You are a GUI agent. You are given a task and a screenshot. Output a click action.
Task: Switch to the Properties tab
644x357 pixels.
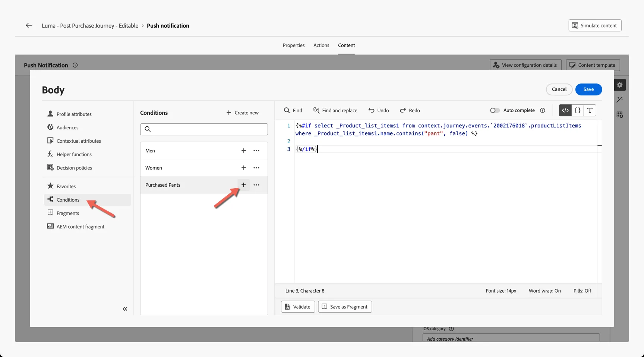click(294, 45)
